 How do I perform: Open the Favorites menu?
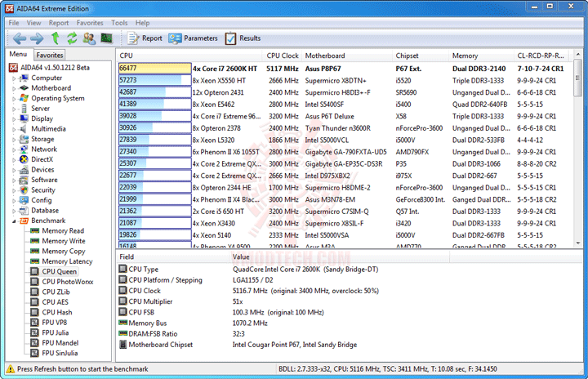90,23
